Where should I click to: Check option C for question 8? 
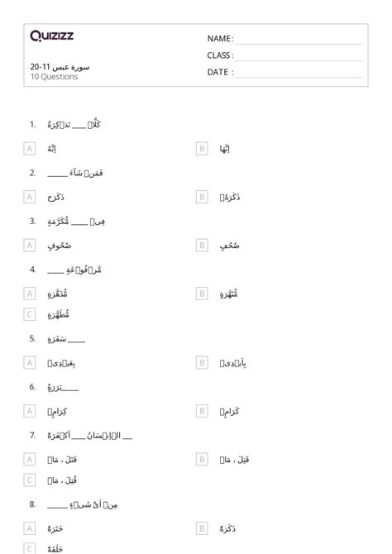coord(30,549)
